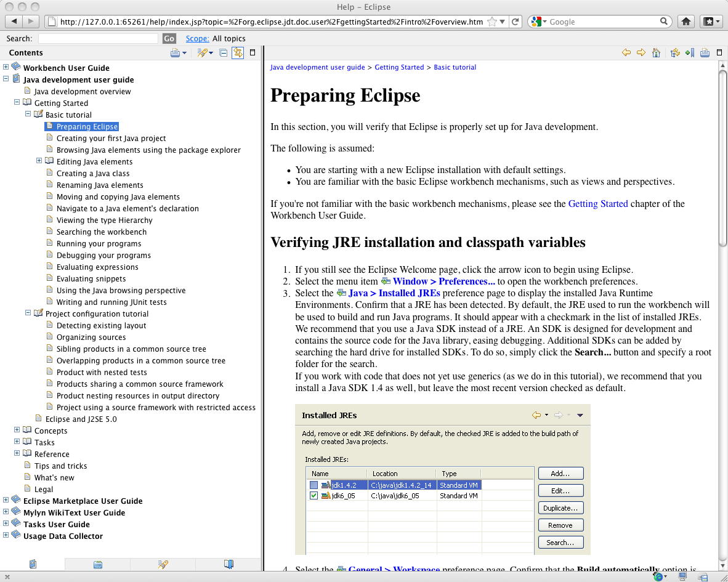Select 'Writing and running JUnit tests' topic
728x582 pixels.
coord(111,302)
